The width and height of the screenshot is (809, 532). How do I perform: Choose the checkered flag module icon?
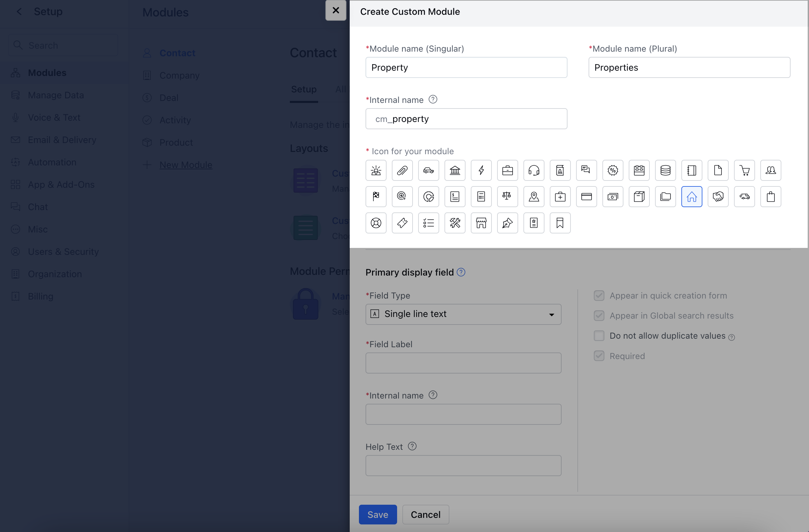point(376,196)
